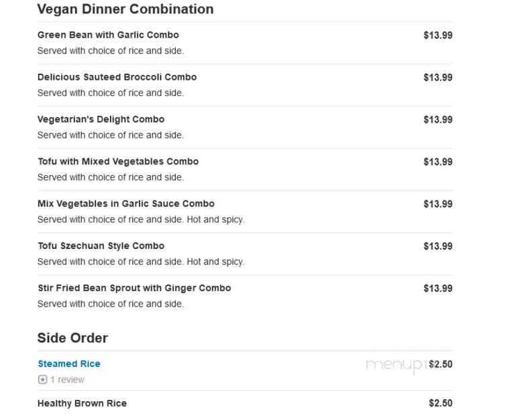
Task: Click the $13.99 price for Tofu Szechuan Combo
Action: click(x=437, y=246)
